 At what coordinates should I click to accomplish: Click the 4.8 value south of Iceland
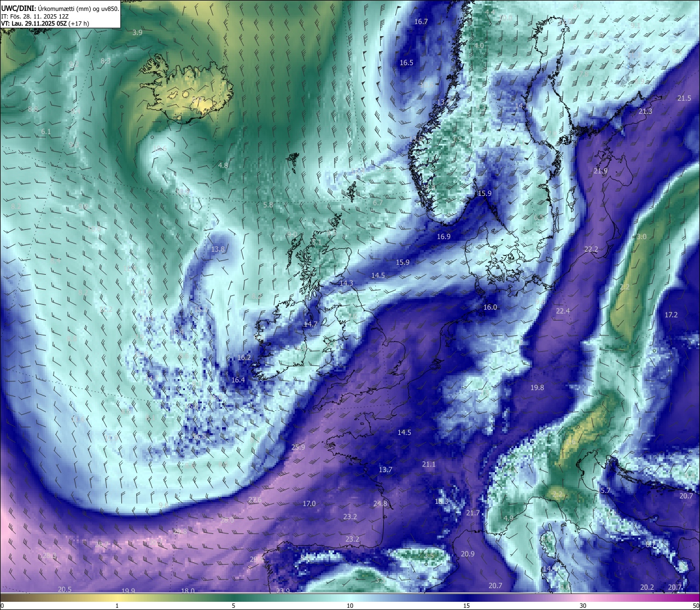click(223, 165)
